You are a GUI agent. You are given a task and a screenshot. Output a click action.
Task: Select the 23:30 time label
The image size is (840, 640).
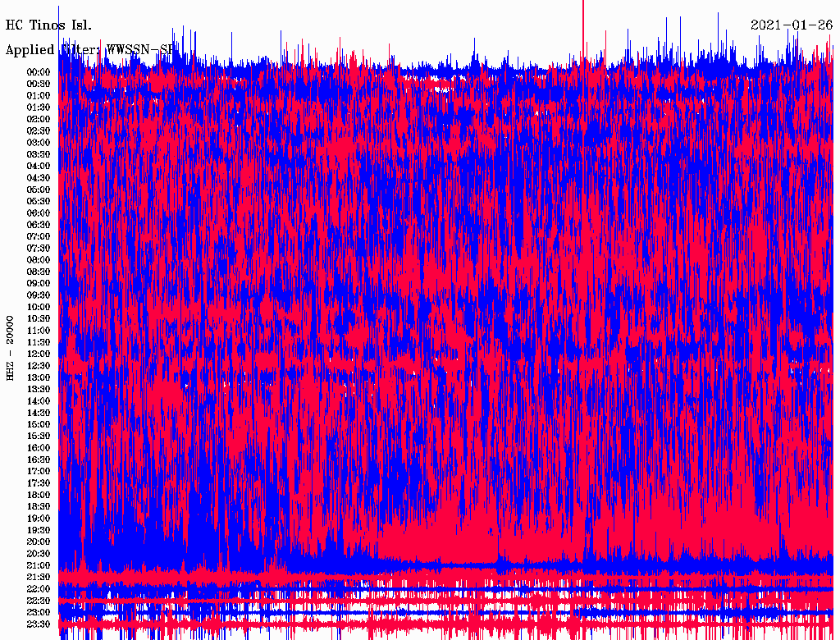(38, 624)
